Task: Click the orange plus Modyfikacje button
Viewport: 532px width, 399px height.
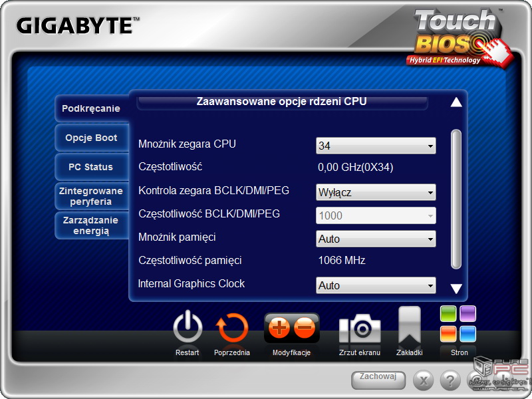Action: 279,328
